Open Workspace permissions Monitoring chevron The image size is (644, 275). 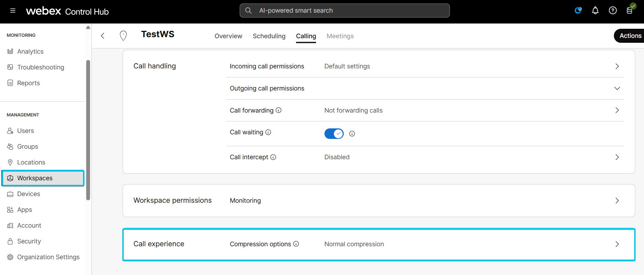point(617,201)
